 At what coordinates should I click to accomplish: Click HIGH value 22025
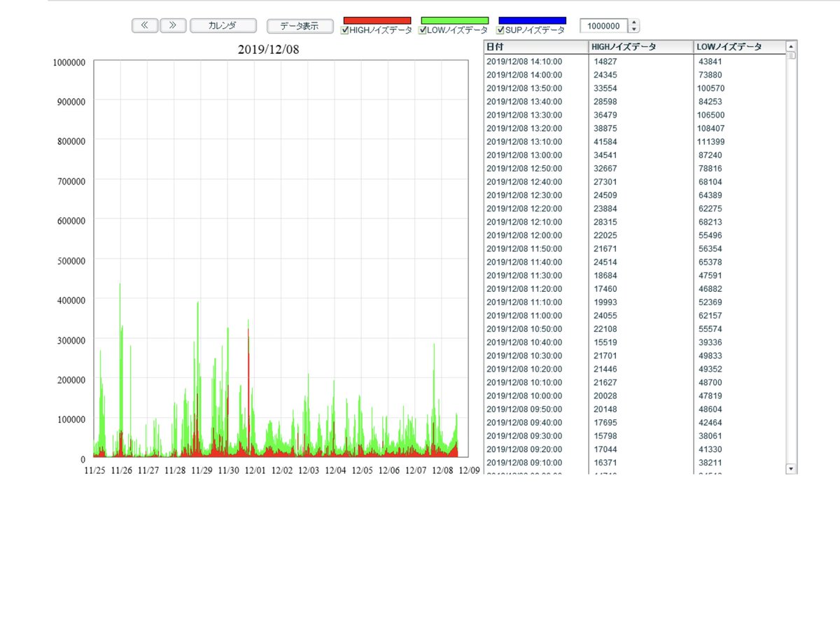pyautogui.click(x=605, y=235)
